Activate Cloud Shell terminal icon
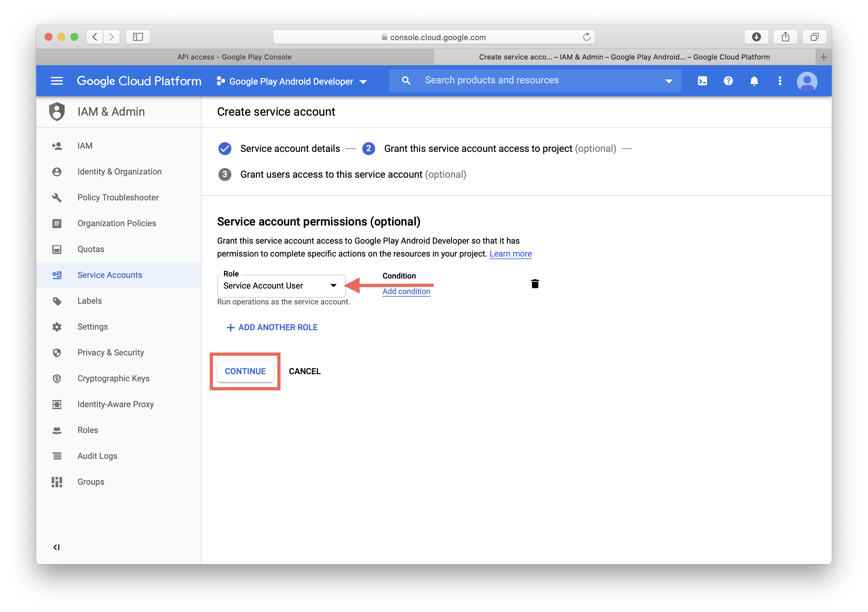The image size is (868, 612). click(x=702, y=81)
